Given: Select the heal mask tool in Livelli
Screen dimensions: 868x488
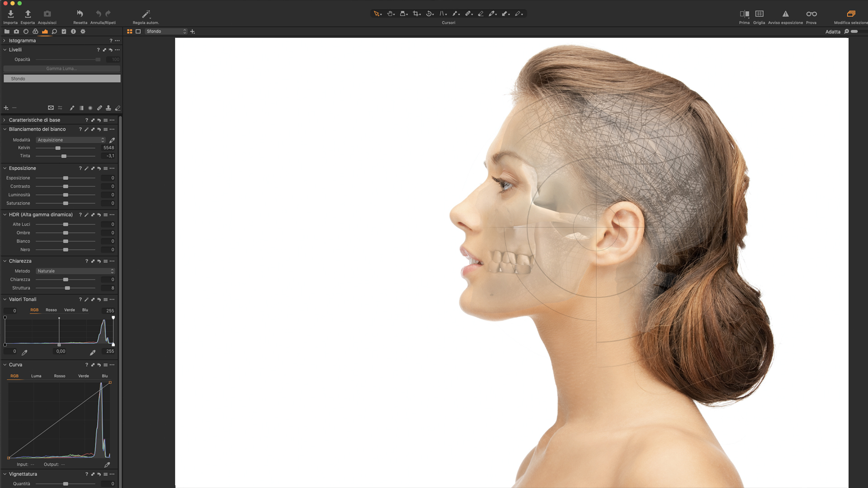Looking at the screenshot, I should pyautogui.click(x=99, y=108).
